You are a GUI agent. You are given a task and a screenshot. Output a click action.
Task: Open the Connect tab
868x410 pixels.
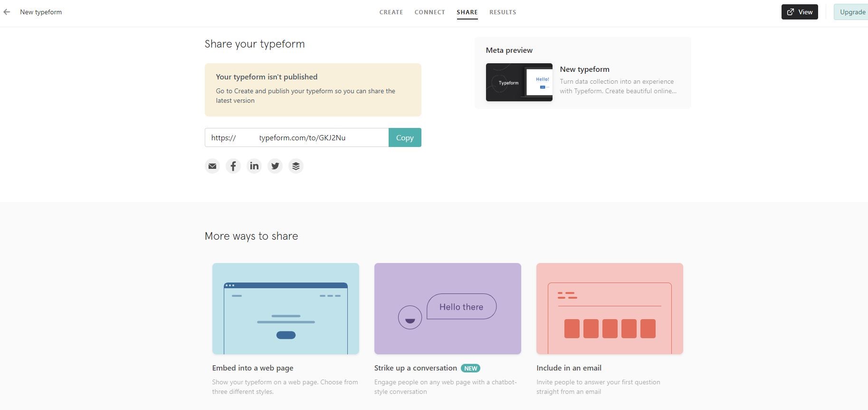coord(429,12)
